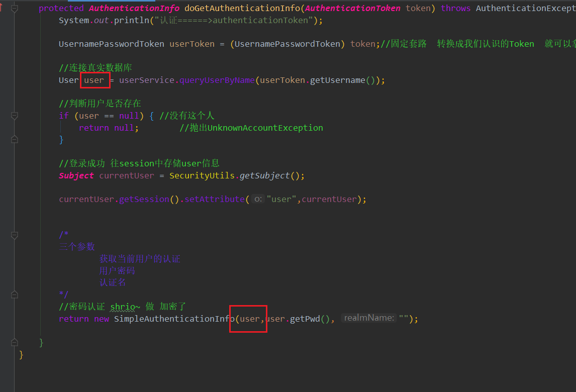Click the throws keyword
Viewport: 576px width, 392px height.
pyautogui.click(x=455, y=8)
